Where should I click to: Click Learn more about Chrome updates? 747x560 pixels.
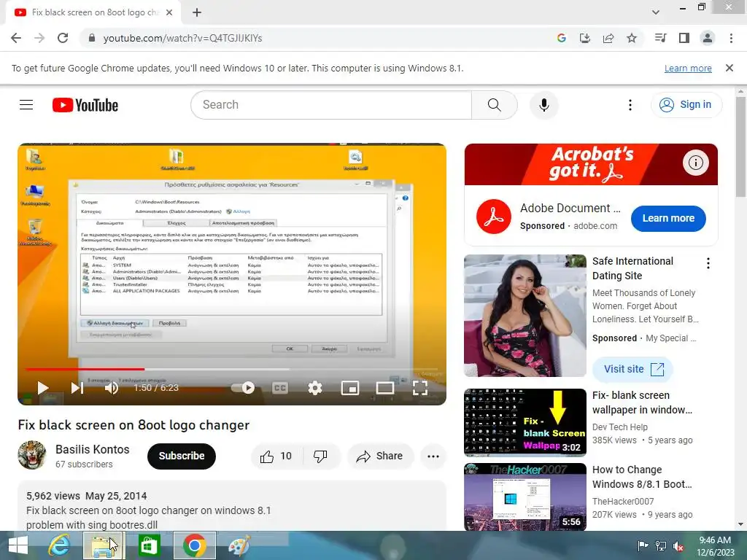tap(688, 68)
